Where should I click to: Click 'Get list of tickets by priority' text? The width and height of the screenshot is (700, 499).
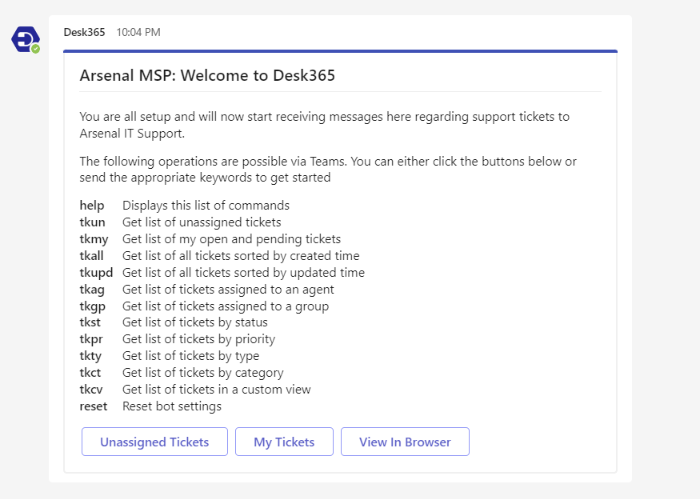[199, 339]
